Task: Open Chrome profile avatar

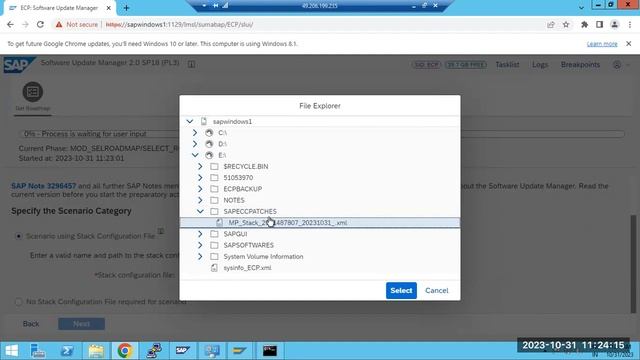Action: [x=614, y=24]
